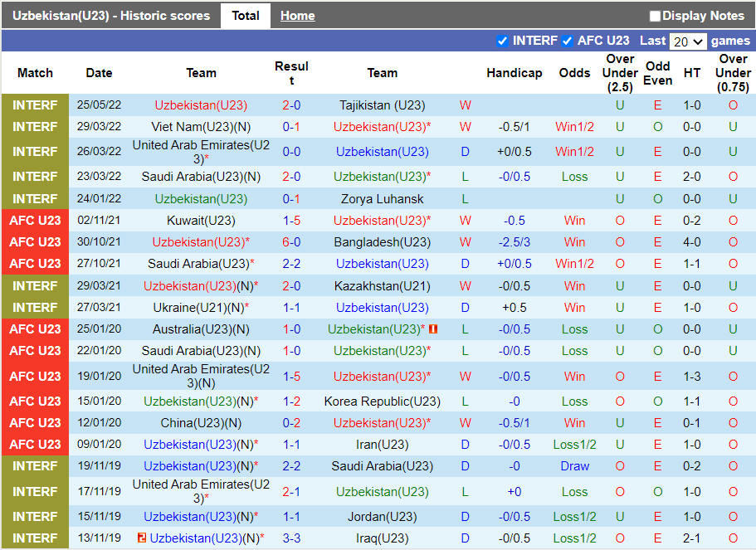The width and height of the screenshot is (756, 550).
Task: Click the Handicap column header
Action: point(514,73)
